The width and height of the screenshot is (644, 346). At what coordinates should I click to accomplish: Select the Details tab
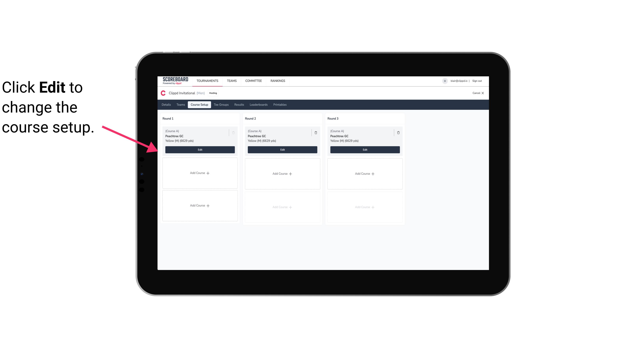(x=167, y=104)
